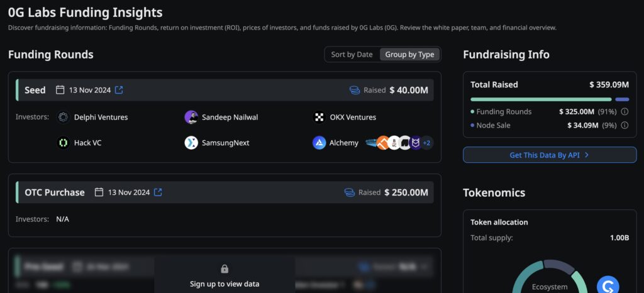Select Group by Type view
644x293 pixels.
point(409,55)
